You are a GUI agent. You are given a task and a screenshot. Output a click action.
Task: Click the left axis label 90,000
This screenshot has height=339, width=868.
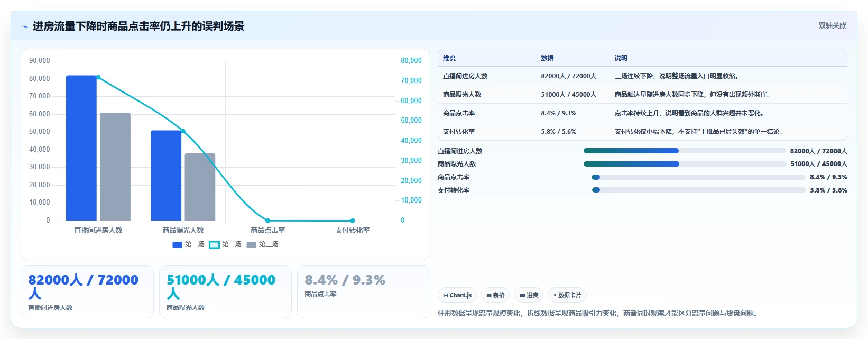coord(40,61)
